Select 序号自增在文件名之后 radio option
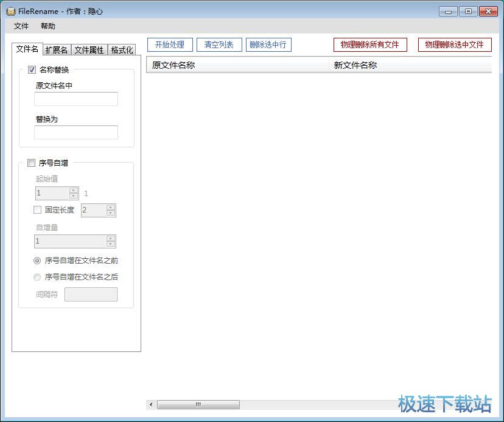The image size is (504, 422). pos(37,277)
